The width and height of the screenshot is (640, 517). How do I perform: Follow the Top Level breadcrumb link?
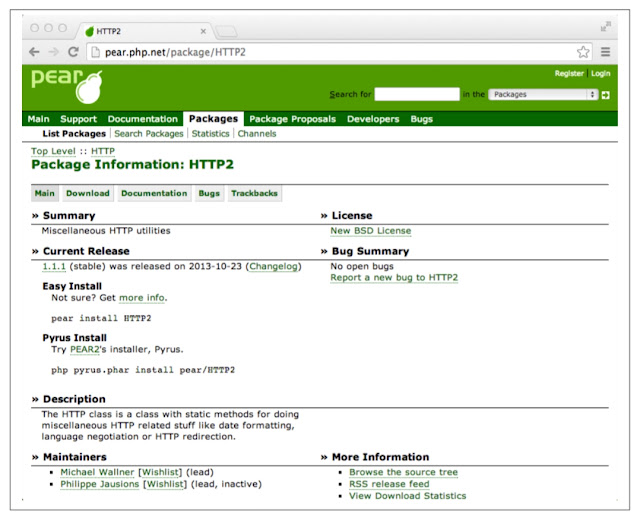[x=53, y=151]
